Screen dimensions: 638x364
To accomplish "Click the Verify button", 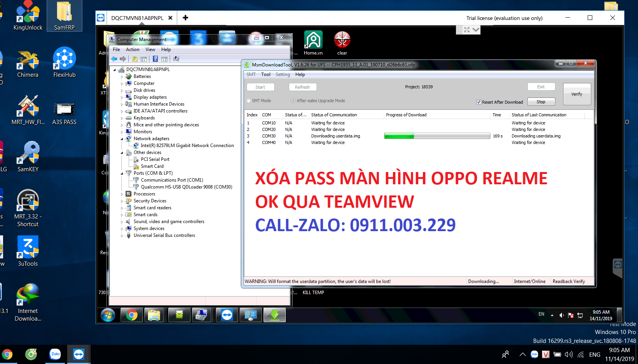I will (577, 94).
